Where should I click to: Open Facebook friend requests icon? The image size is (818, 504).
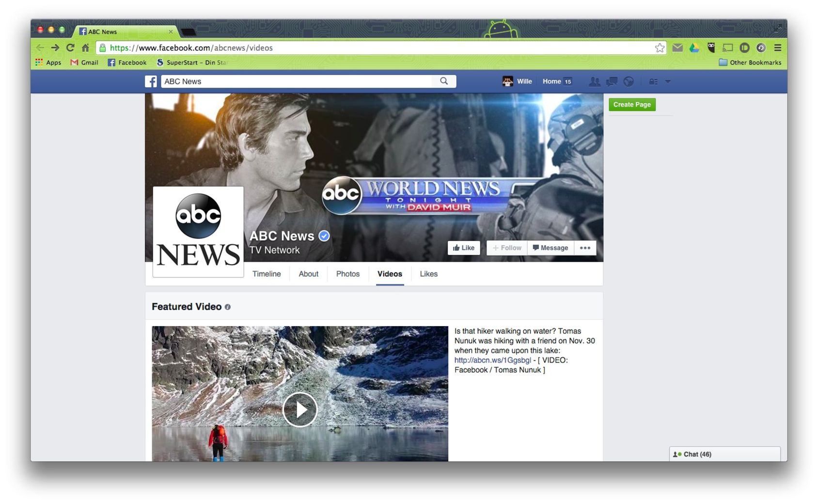pos(594,81)
